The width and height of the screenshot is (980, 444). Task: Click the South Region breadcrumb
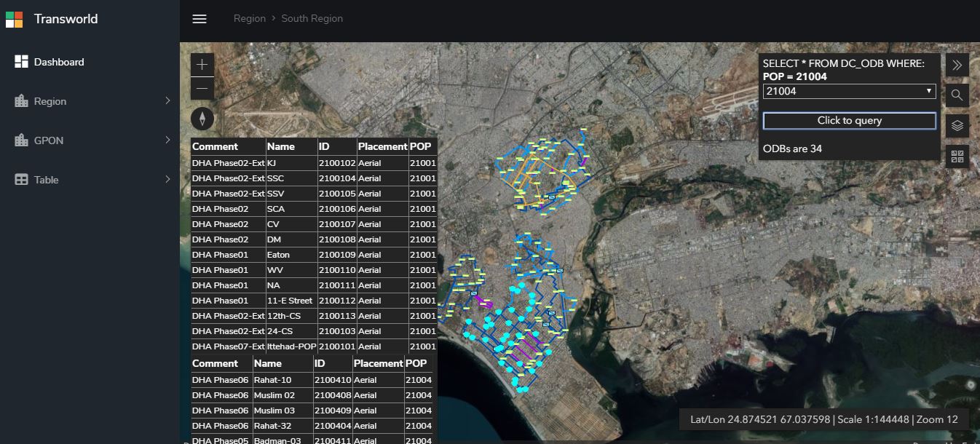coord(312,18)
